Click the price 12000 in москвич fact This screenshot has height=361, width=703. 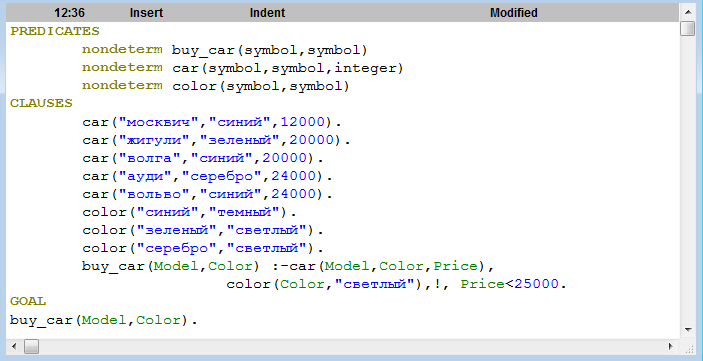coord(303,122)
